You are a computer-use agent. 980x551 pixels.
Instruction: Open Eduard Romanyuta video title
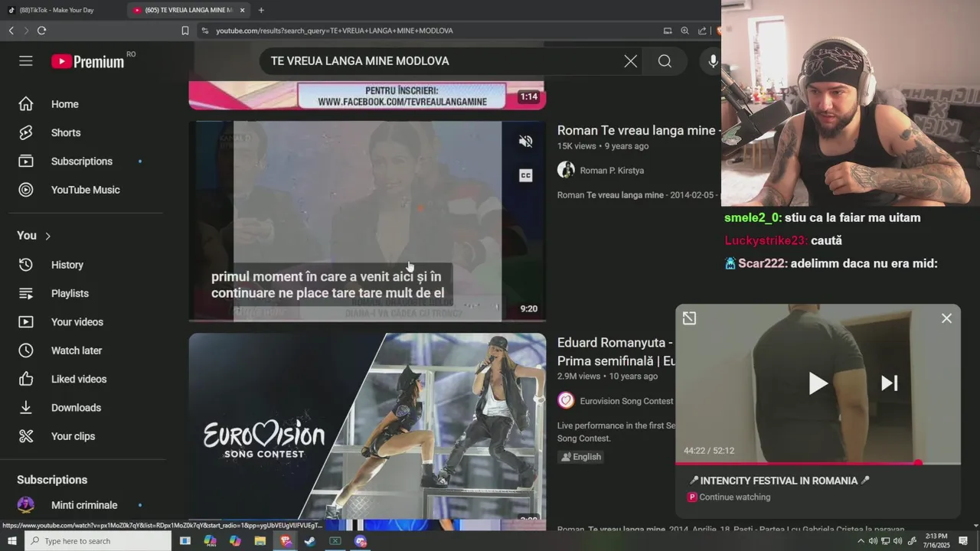pyautogui.click(x=616, y=351)
